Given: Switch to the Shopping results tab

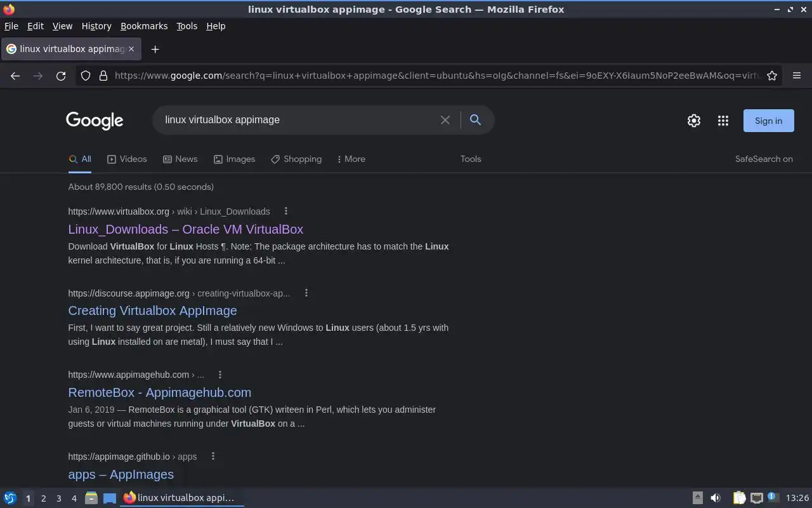Looking at the screenshot, I should [296, 159].
